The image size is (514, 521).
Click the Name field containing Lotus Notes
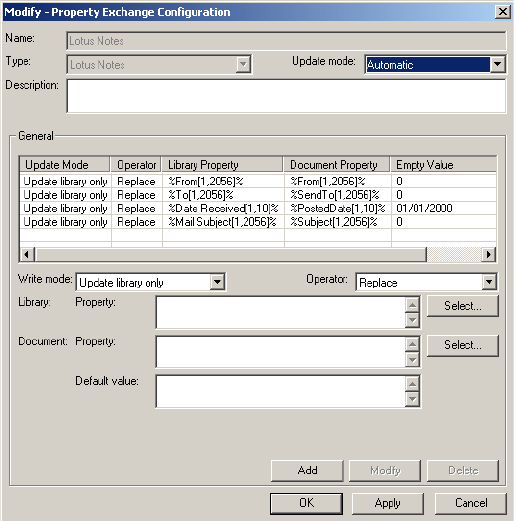pyautogui.click(x=286, y=41)
